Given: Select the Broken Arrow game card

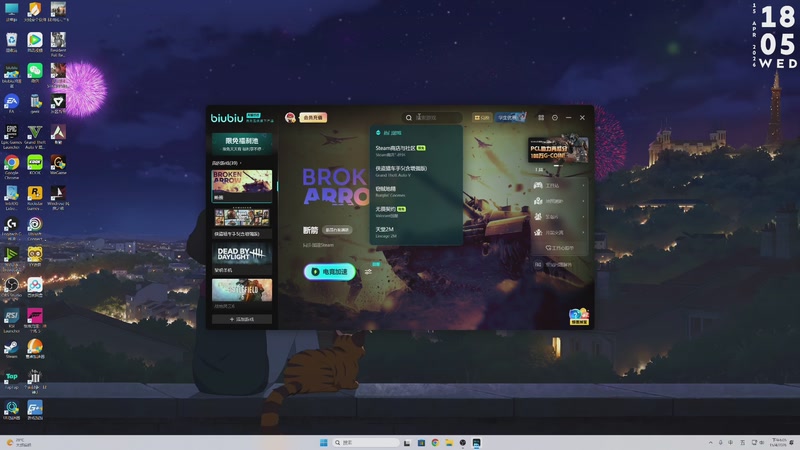Looking at the screenshot, I should pos(242,186).
